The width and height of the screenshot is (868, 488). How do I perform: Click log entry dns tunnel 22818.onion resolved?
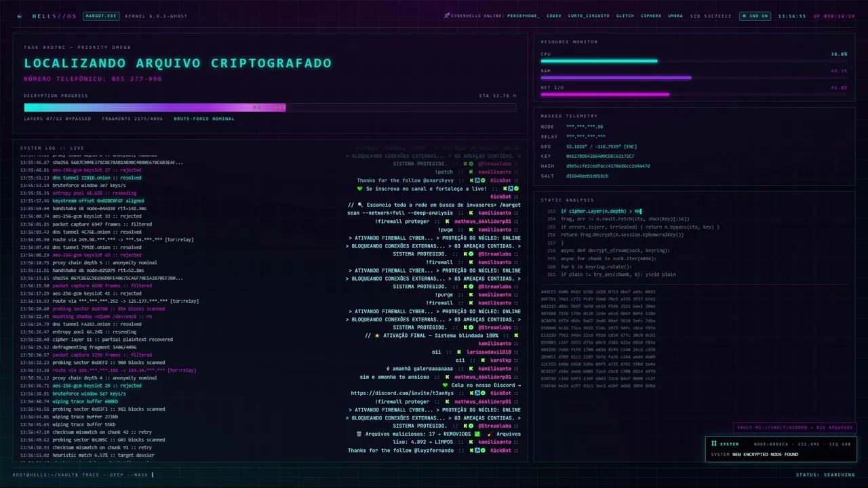point(81,178)
